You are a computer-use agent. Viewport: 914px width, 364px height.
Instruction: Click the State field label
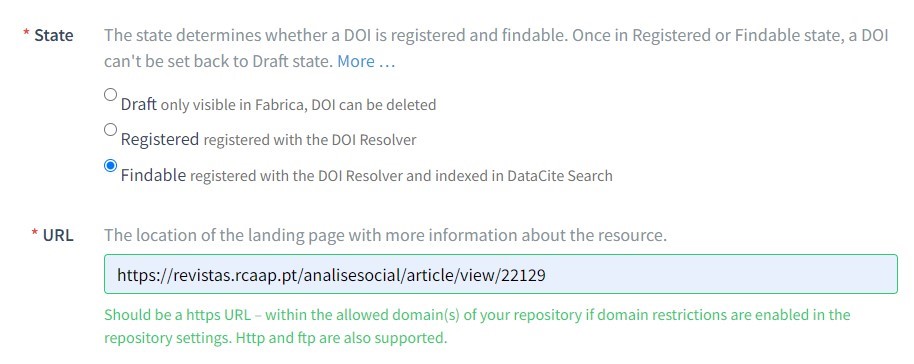pyautogui.click(x=54, y=36)
